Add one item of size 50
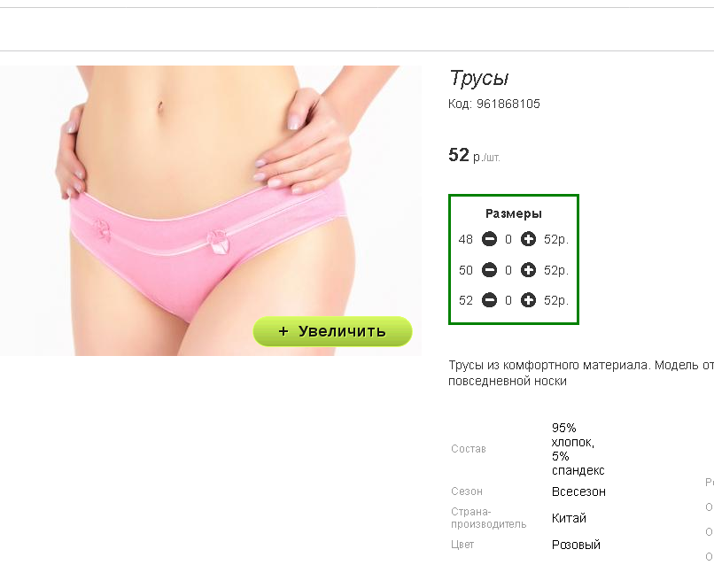The image size is (714, 588). pyautogui.click(x=528, y=270)
